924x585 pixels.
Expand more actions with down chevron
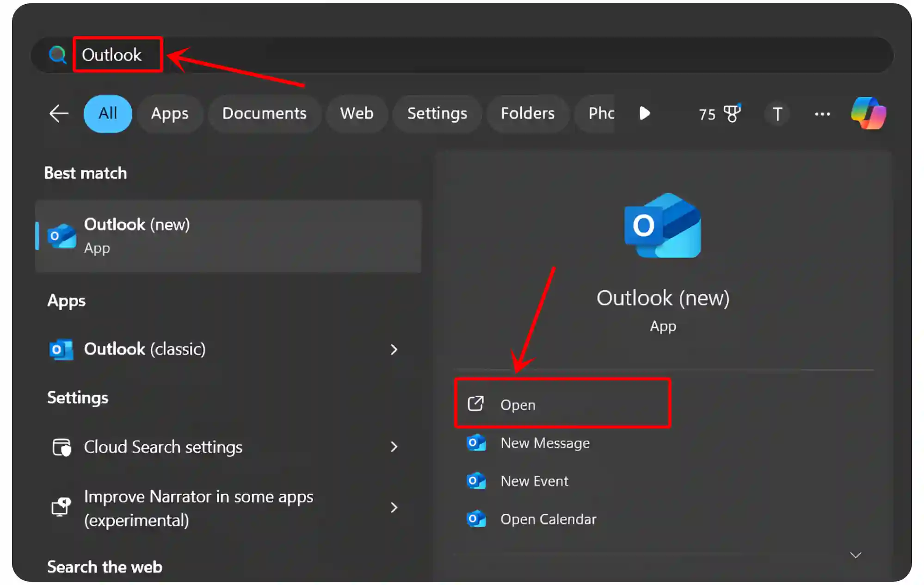(856, 555)
